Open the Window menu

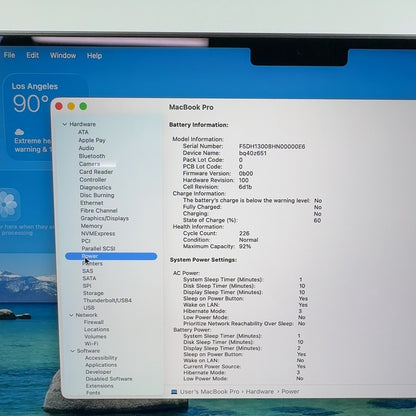tap(63, 55)
